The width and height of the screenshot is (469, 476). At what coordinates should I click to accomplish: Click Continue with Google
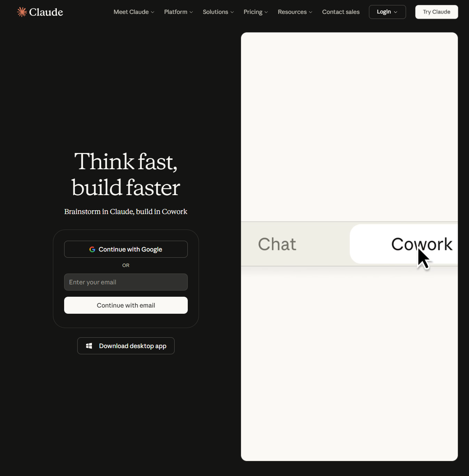[126, 249]
